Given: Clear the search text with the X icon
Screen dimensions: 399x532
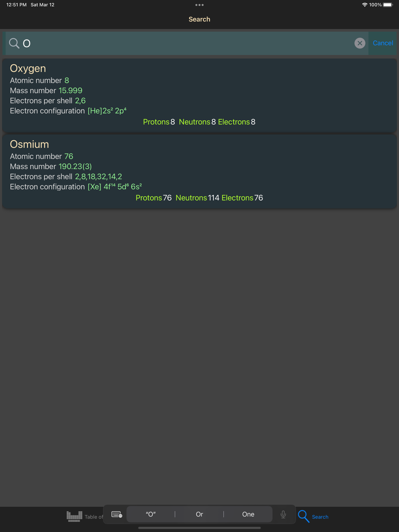Looking at the screenshot, I should click(x=359, y=43).
